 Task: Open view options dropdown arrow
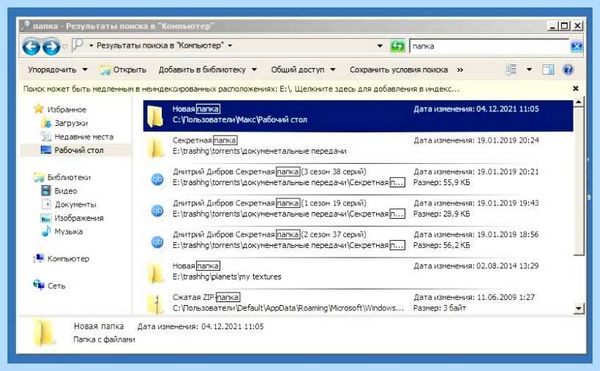click(x=529, y=70)
